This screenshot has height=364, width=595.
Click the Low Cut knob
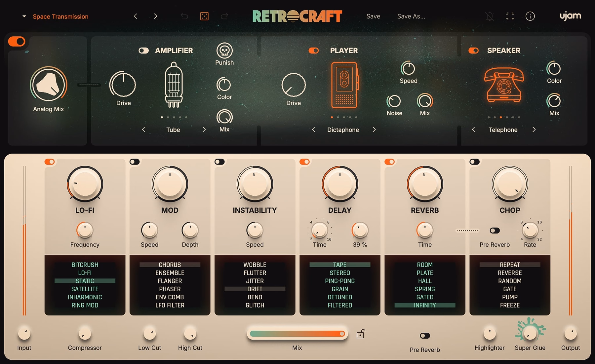(x=150, y=334)
